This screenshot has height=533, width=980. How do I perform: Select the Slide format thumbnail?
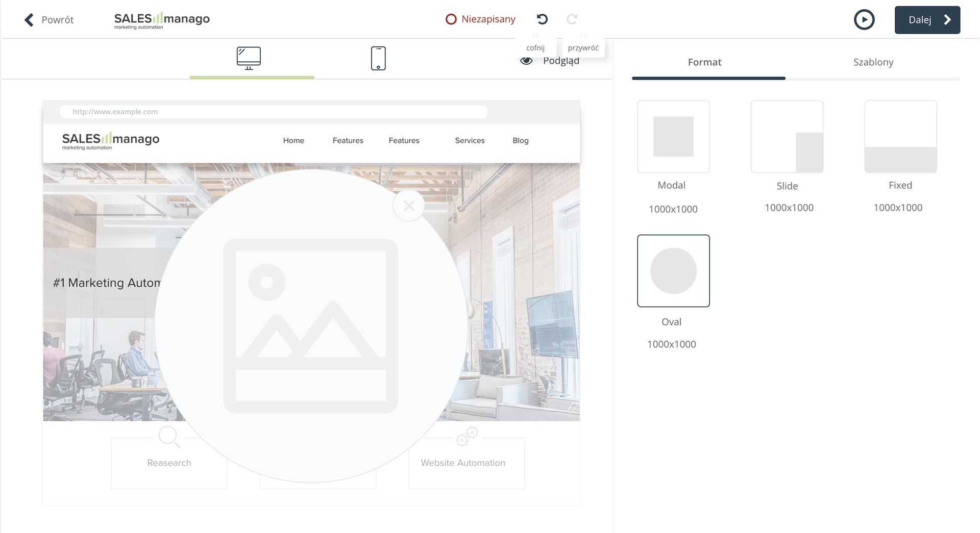pyautogui.click(x=787, y=137)
